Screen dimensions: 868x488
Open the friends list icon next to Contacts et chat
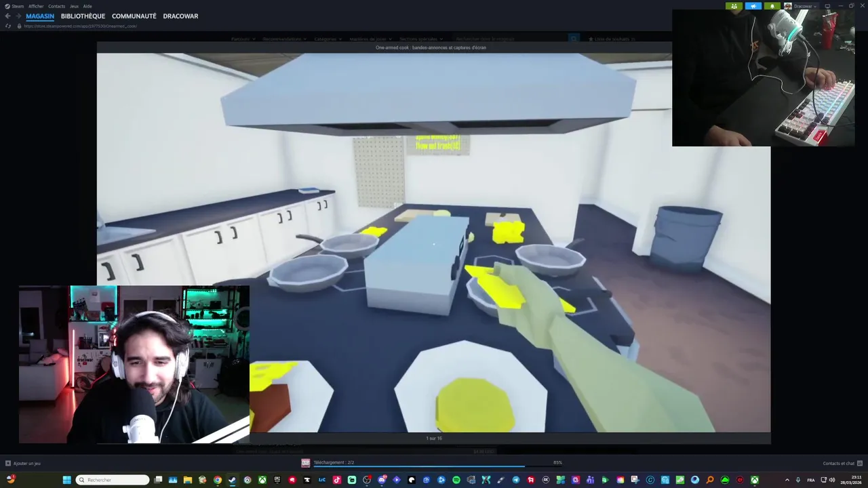tap(859, 464)
